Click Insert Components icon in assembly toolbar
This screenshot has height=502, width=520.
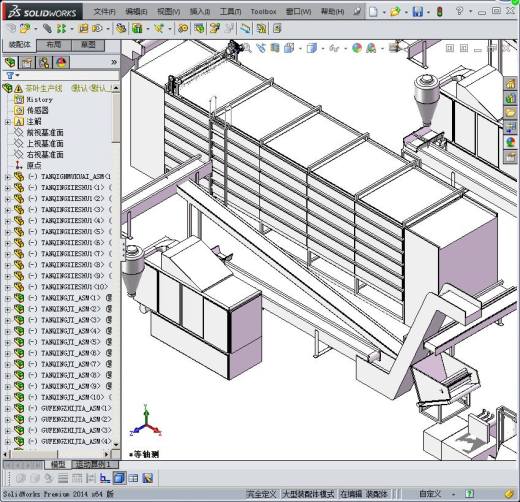coord(25,29)
